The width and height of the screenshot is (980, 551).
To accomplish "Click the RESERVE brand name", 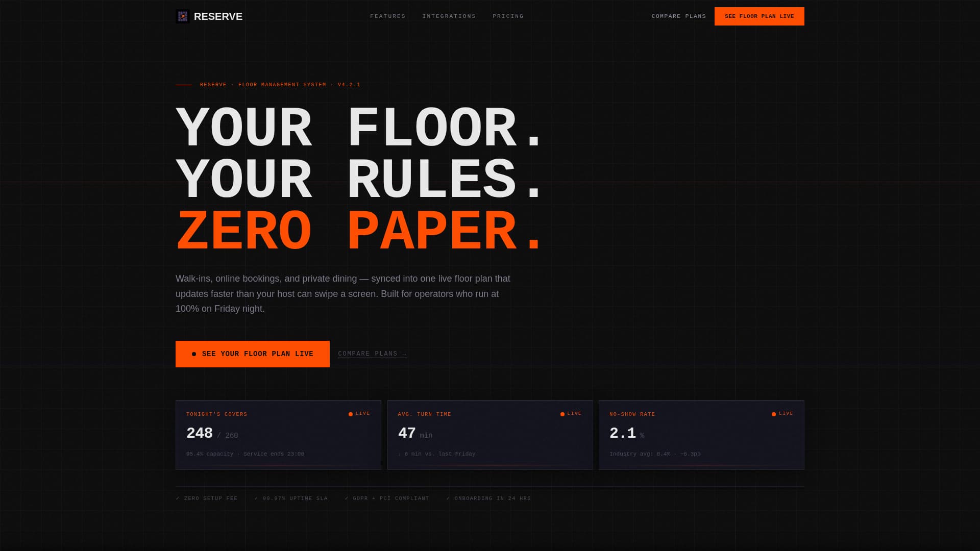I will click(218, 16).
